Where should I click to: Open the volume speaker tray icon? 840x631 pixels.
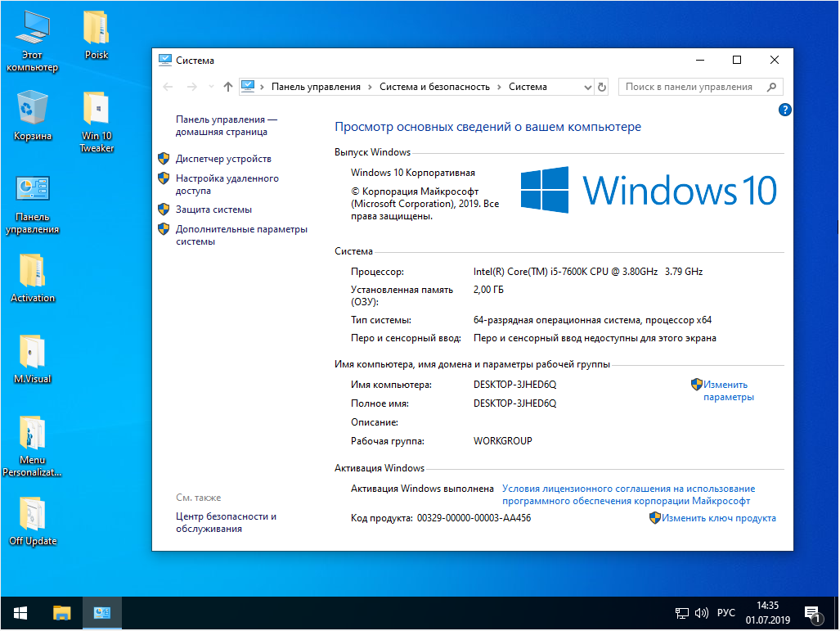701,613
